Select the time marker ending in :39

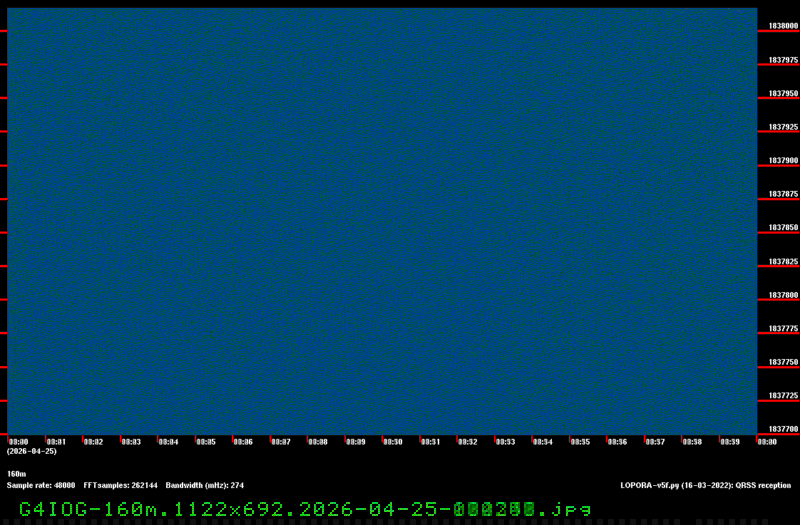(730, 441)
